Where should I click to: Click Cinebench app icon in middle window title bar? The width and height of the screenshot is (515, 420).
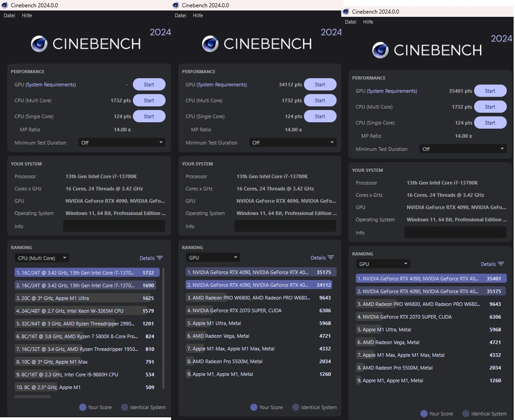(176, 5)
